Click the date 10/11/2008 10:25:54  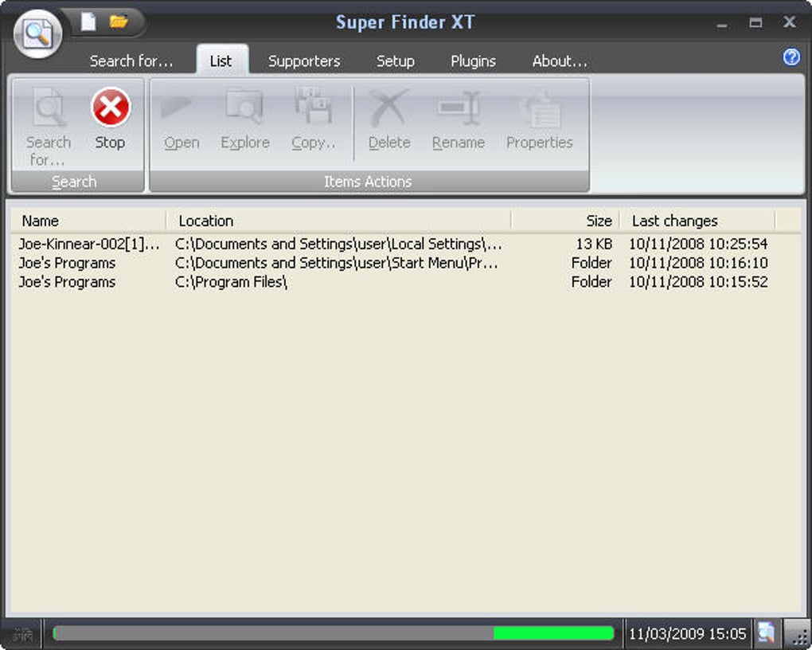tap(698, 244)
